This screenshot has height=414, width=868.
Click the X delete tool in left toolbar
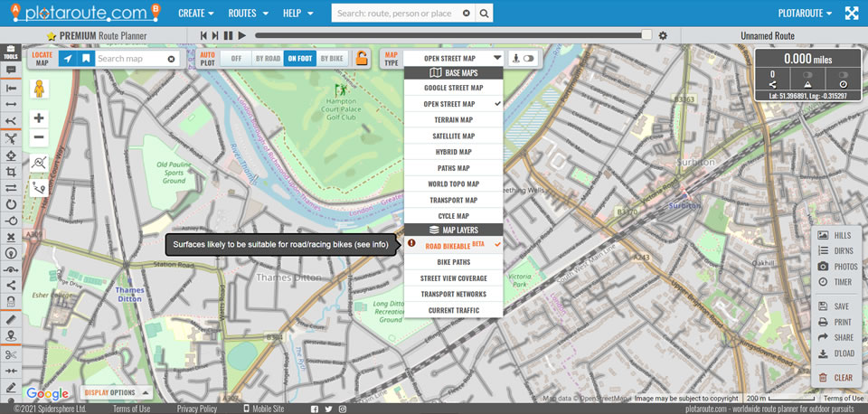click(11, 237)
